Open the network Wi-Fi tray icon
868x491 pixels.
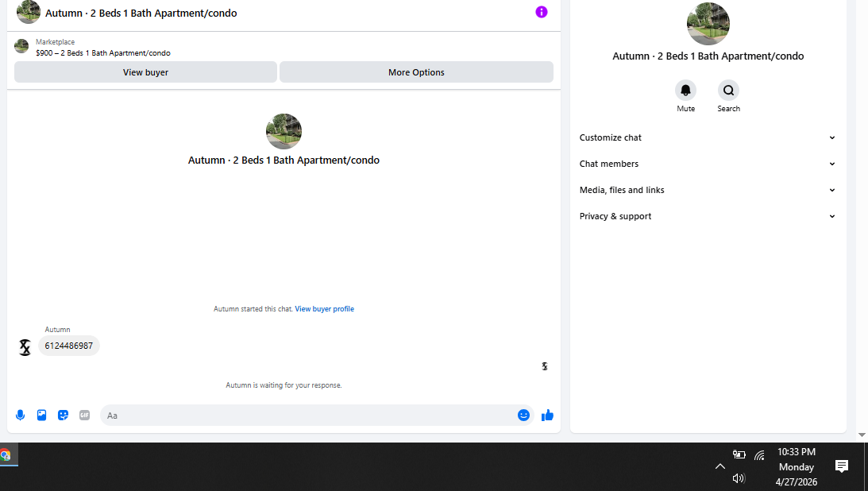tap(759, 455)
